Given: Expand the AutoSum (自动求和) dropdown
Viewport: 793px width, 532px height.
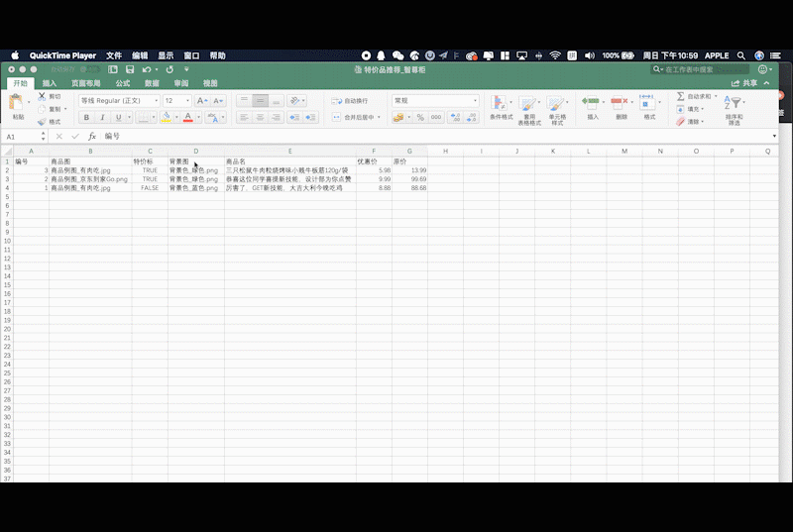Looking at the screenshot, I should 716,96.
